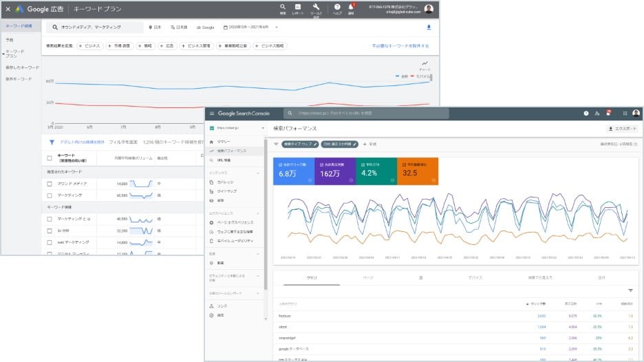Toggle the average CTR 4.2% metric card
Viewport: 644px width, 362px height.
[376, 171]
